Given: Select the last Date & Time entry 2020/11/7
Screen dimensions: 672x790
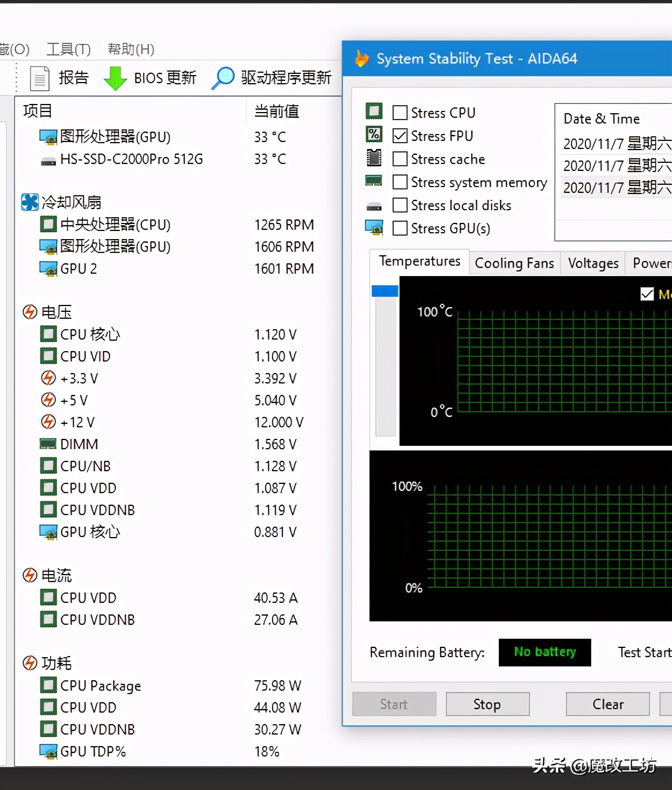Looking at the screenshot, I should (614, 188).
